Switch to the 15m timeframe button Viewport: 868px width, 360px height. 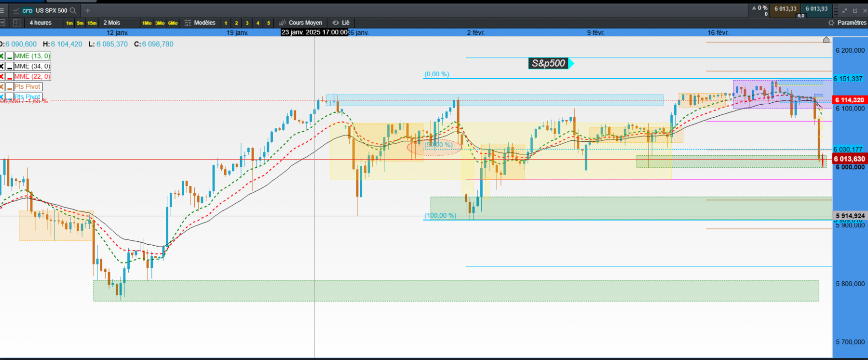point(92,23)
